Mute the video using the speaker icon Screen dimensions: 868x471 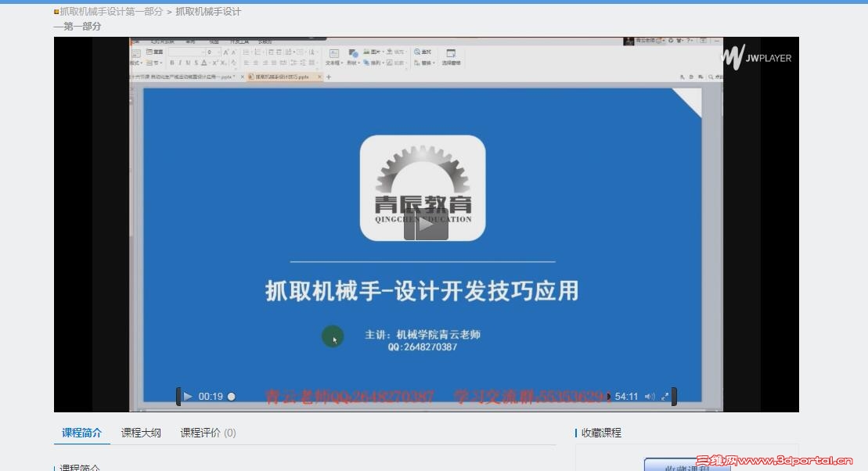(650, 397)
